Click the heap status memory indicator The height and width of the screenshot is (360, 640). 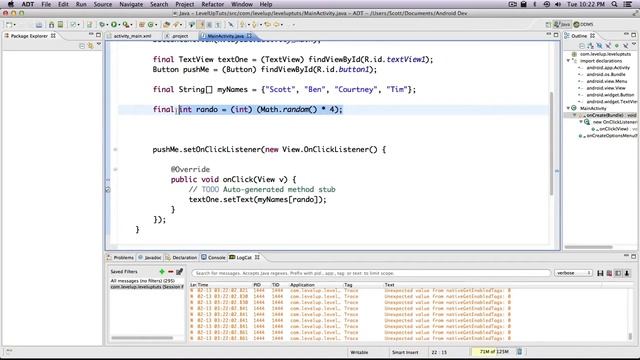(493, 351)
